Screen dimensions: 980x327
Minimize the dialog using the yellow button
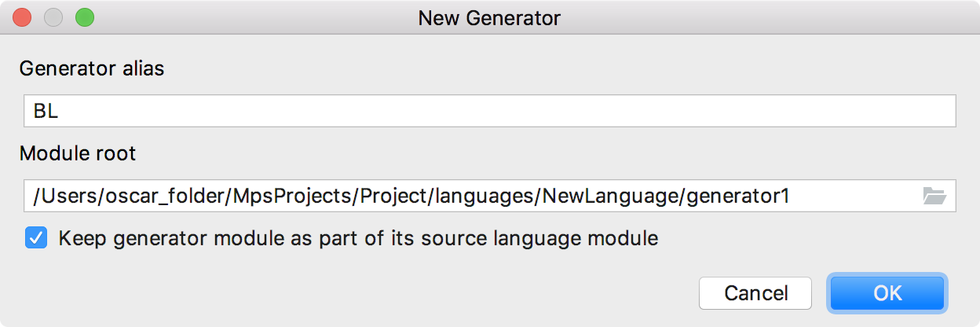pos(53,17)
